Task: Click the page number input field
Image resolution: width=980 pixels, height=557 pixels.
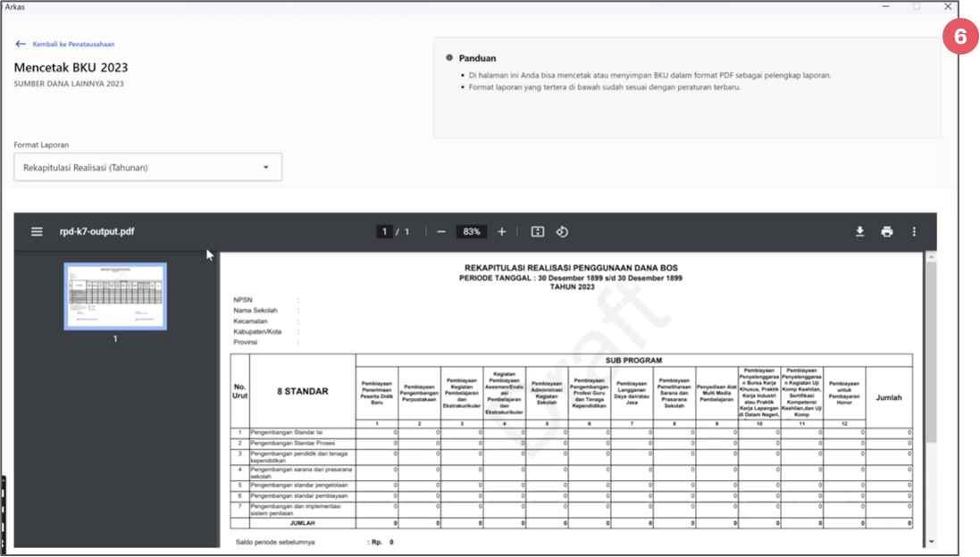Action: tap(384, 232)
